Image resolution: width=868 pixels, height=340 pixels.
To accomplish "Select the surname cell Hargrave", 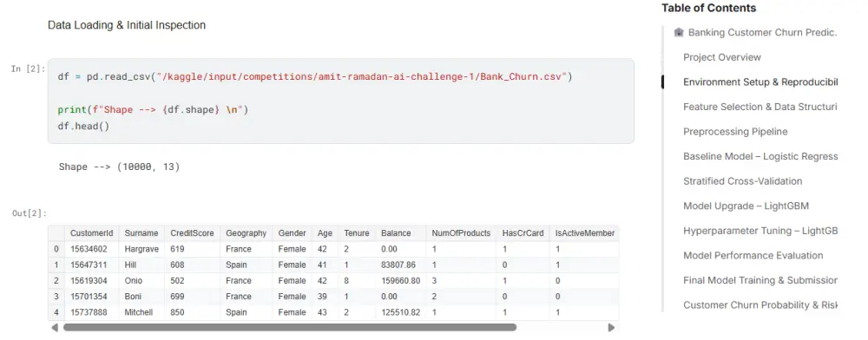I will [x=141, y=249].
